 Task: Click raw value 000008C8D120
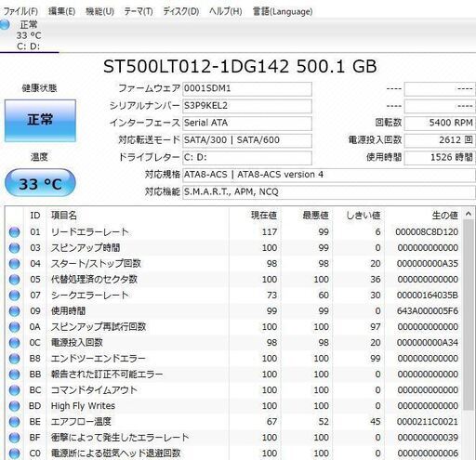[x=427, y=232]
